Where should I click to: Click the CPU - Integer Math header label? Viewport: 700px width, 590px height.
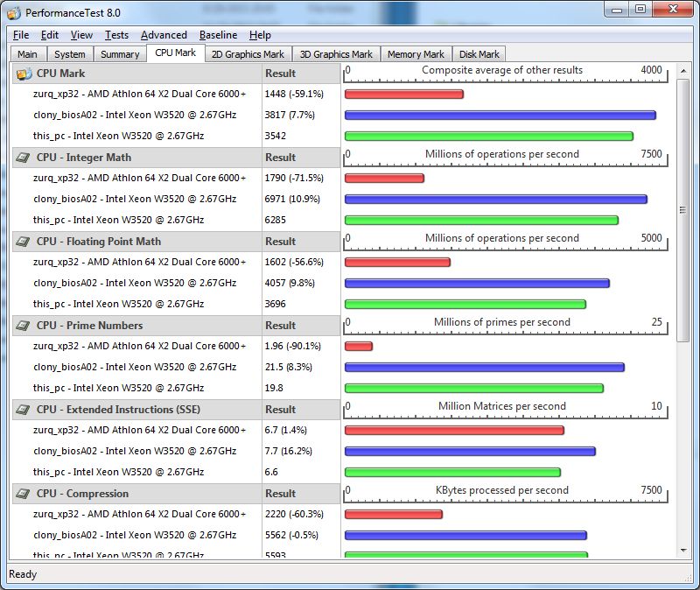click(x=84, y=158)
